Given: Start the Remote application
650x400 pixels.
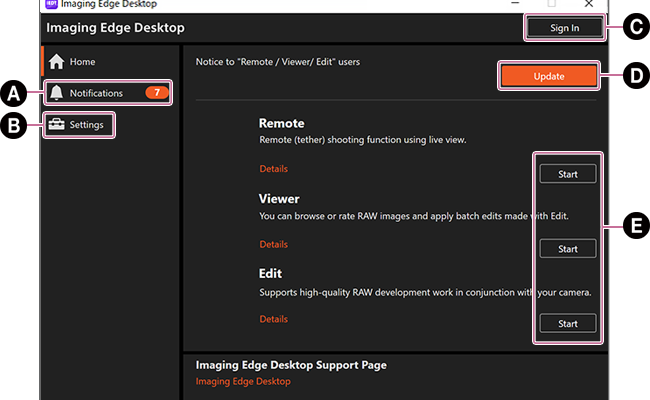Looking at the screenshot, I should (568, 174).
